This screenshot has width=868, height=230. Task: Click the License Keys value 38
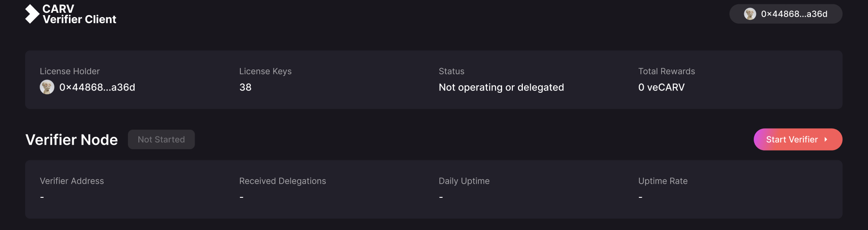[246, 88]
